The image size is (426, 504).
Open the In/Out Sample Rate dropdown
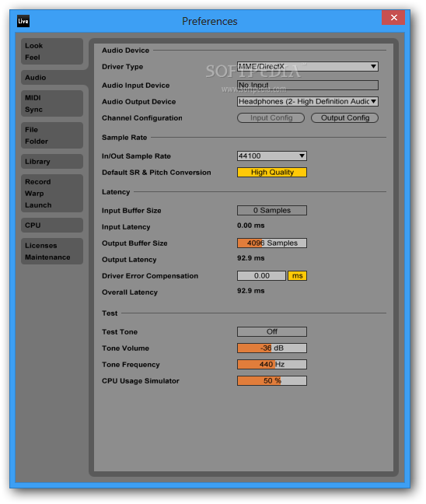pyautogui.click(x=272, y=156)
